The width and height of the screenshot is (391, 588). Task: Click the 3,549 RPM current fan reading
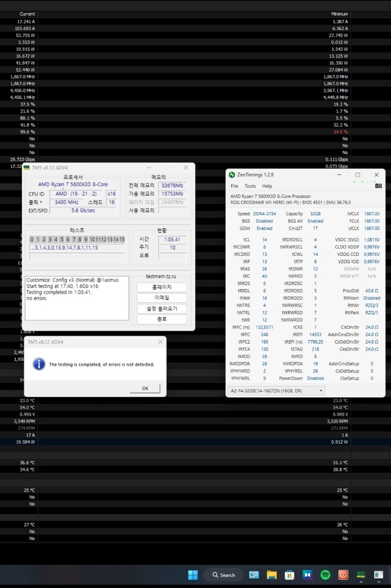24,421
